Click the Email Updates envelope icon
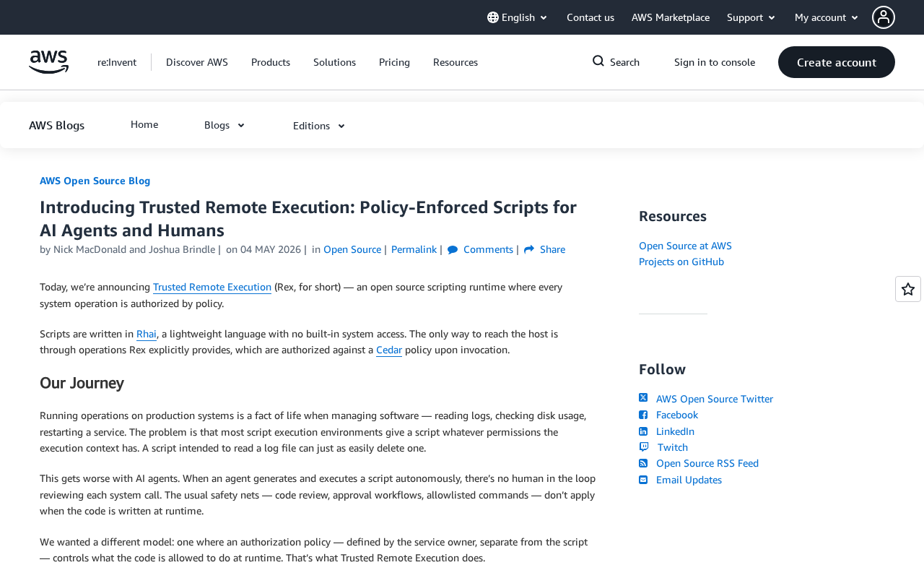 (643, 480)
